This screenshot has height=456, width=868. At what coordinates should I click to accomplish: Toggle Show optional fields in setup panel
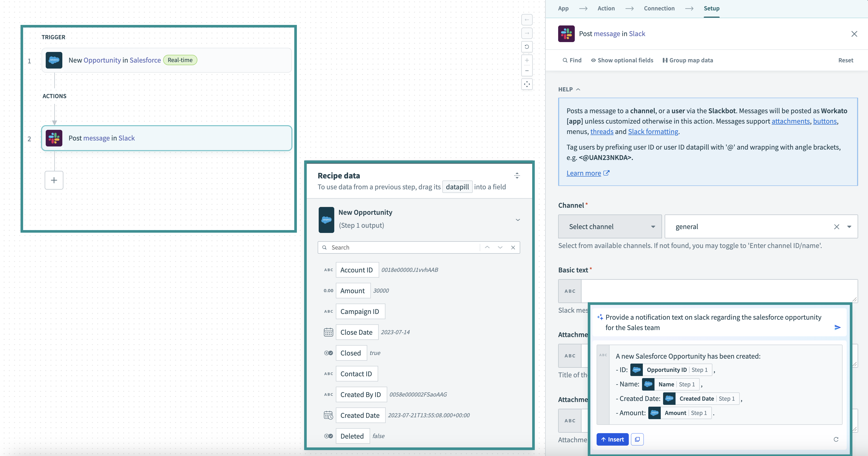pos(622,60)
